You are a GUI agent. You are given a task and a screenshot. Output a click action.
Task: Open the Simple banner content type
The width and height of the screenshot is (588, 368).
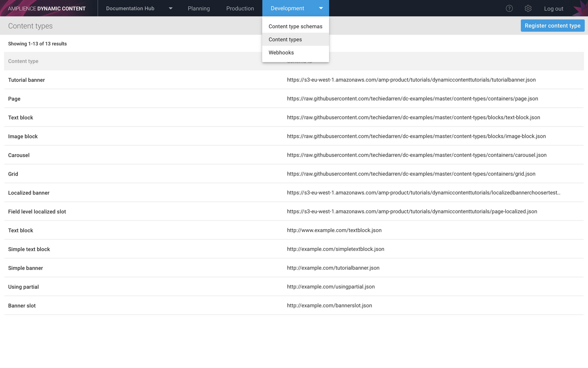coord(25,268)
